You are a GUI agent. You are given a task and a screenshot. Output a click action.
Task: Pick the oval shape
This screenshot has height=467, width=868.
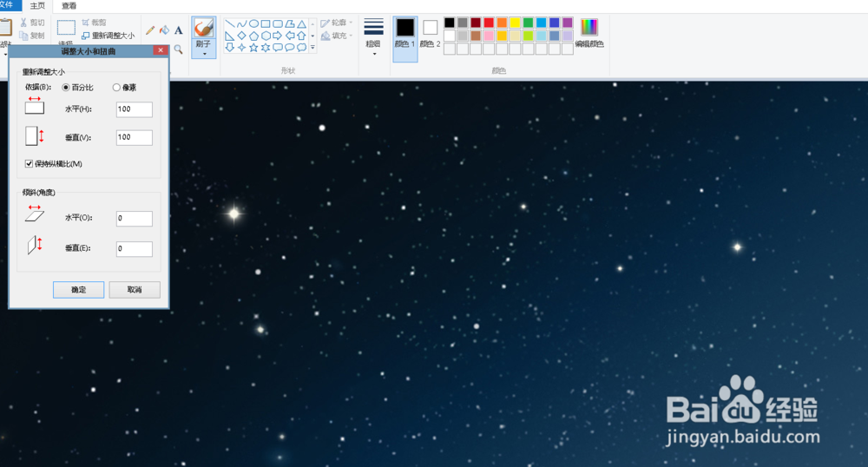pos(253,23)
